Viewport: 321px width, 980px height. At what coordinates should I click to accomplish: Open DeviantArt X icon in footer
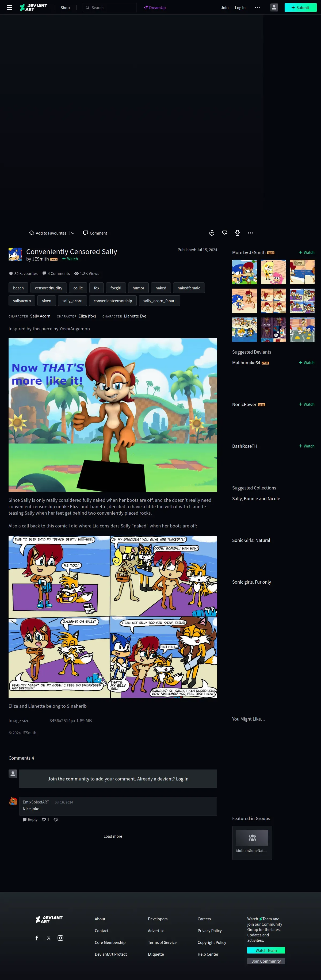[49, 938]
